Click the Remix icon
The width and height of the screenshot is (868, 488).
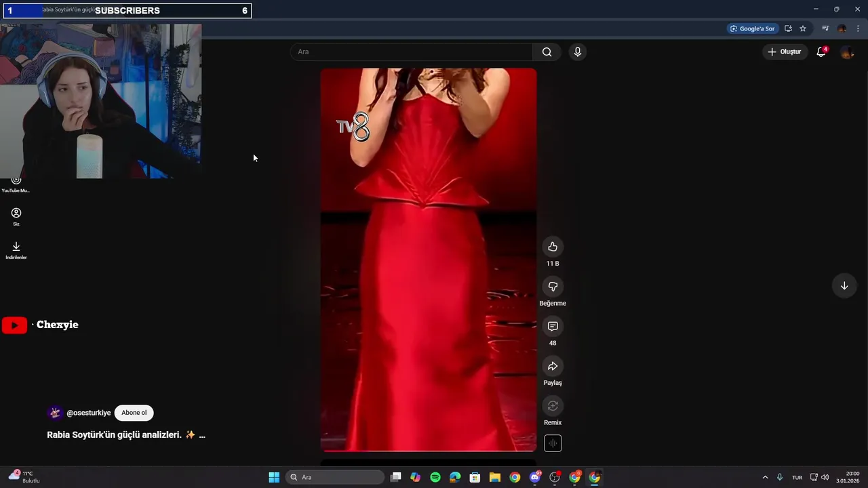(x=553, y=406)
